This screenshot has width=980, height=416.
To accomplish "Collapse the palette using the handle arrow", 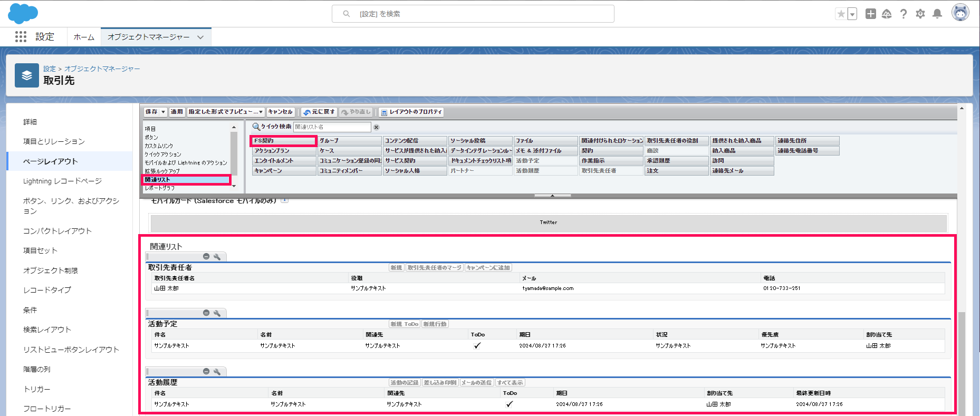I will point(552,196).
